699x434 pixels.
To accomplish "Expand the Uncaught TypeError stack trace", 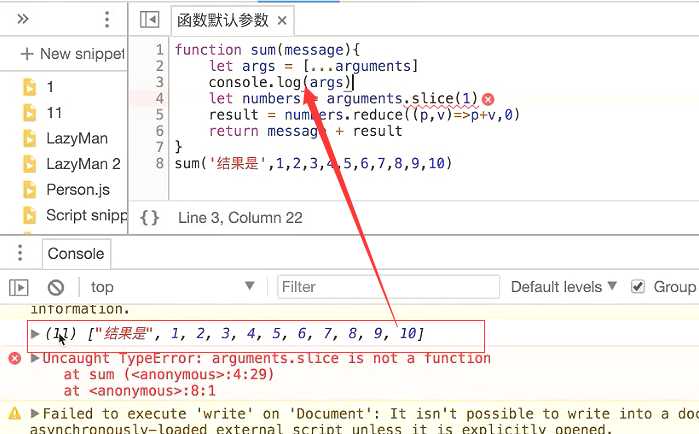I will (x=35, y=358).
